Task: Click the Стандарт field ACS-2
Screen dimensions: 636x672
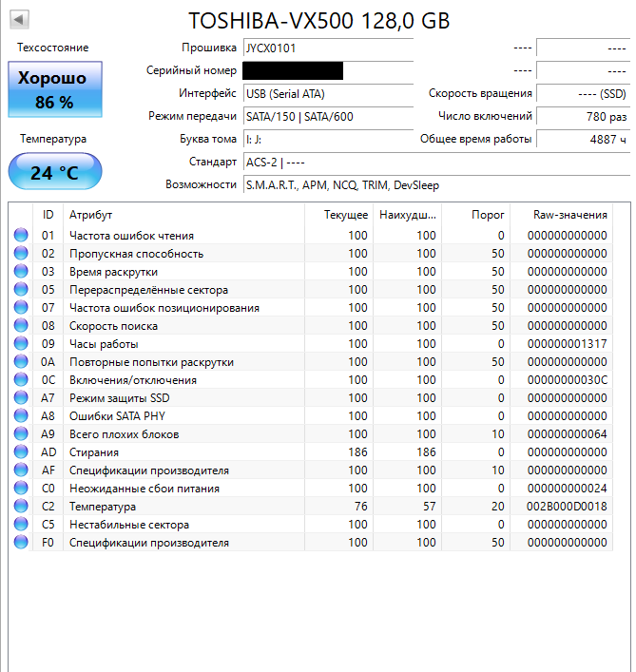Action: point(436,162)
